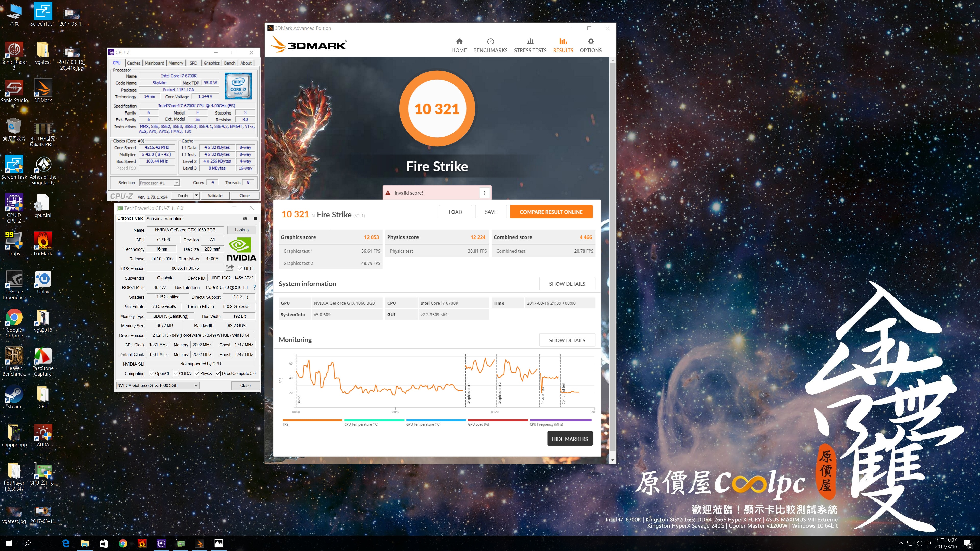Open Task View on the taskbar

point(46,543)
